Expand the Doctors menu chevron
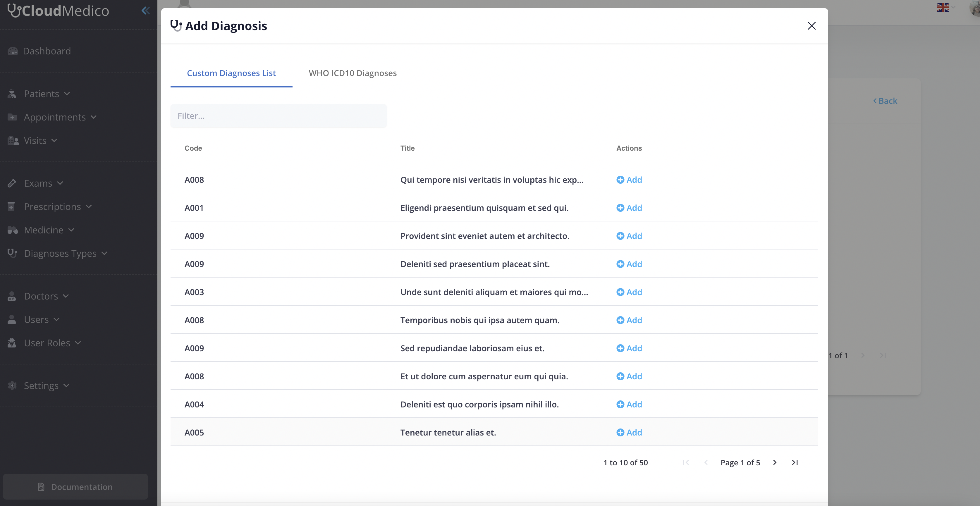The width and height of the screenshot is (980, 506). [66, 296]
